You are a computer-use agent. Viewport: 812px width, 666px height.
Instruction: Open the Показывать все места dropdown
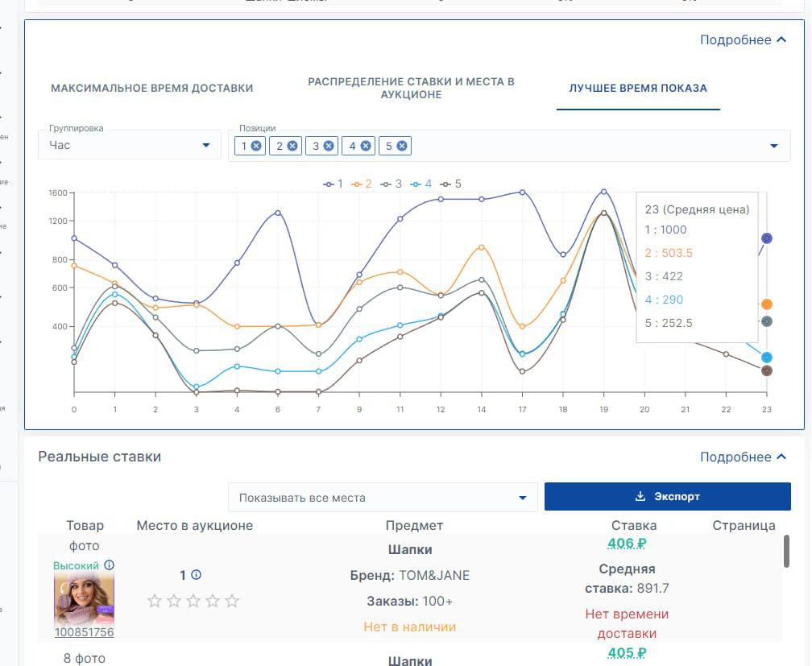[x=383, y=497]
